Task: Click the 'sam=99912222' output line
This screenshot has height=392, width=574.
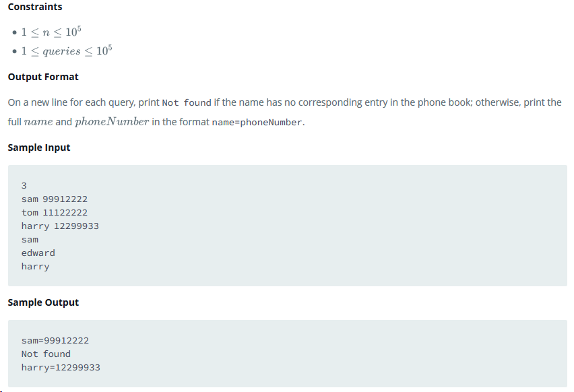Action: coord(55,341)
